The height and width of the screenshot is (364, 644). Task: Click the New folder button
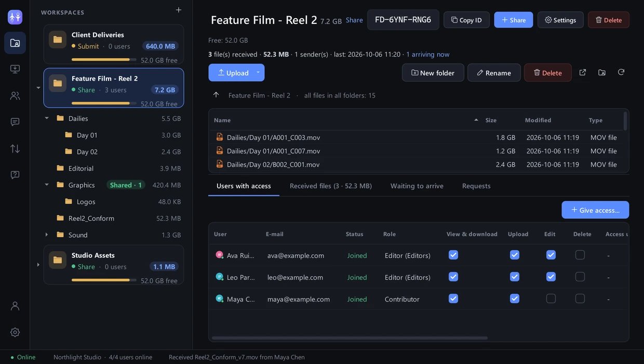433,73
